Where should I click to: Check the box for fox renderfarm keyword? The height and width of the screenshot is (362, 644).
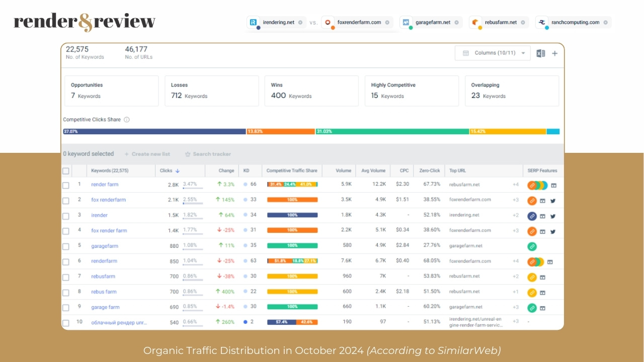(x=65, y=201)
